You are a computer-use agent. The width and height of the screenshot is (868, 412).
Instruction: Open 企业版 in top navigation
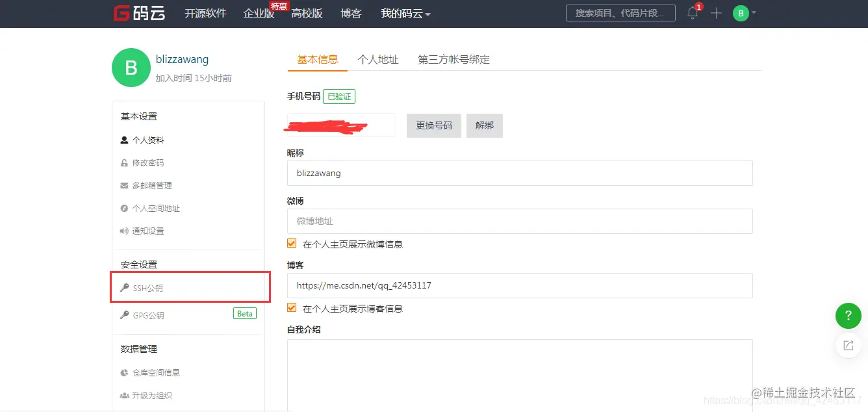(x=259, y=13)
